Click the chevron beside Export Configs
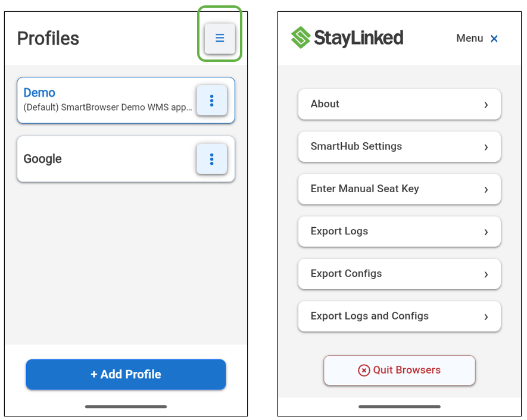This screenshot has width=527, height=420. (486, 274)
